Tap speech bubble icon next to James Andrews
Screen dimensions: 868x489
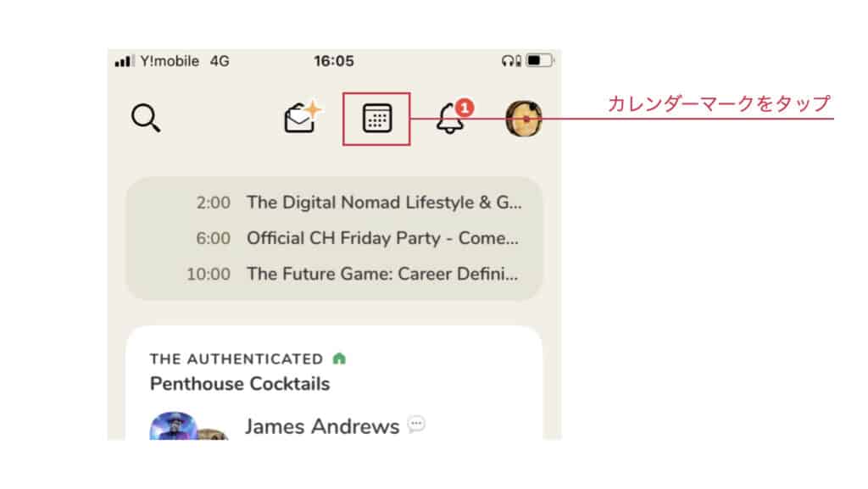click(x=416, y=425)
